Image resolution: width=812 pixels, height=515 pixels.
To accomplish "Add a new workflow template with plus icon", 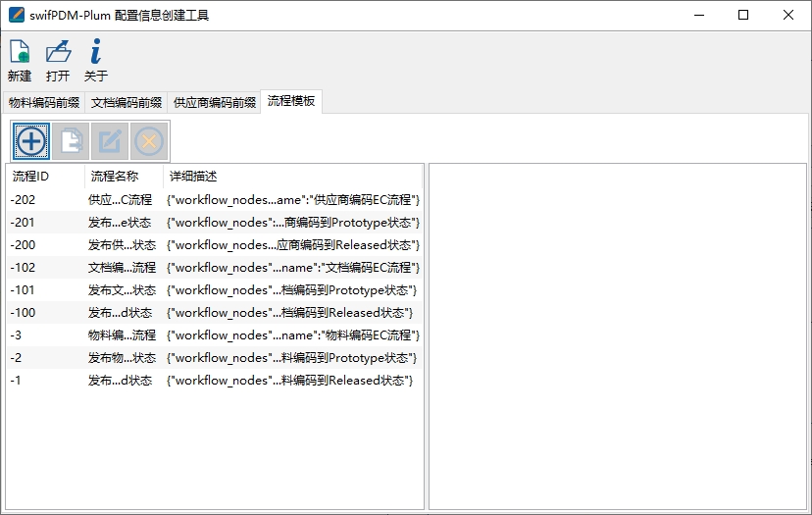I will 31,141.
